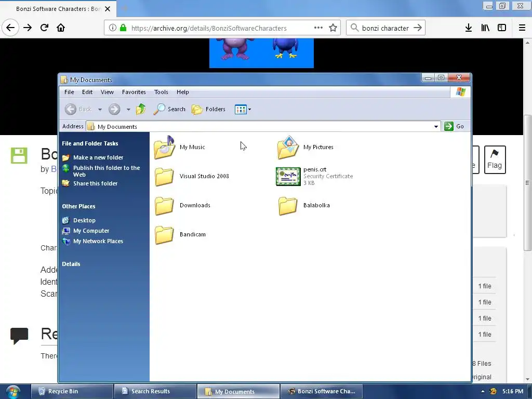Show hidden tray icons arrow

point(483,391)
